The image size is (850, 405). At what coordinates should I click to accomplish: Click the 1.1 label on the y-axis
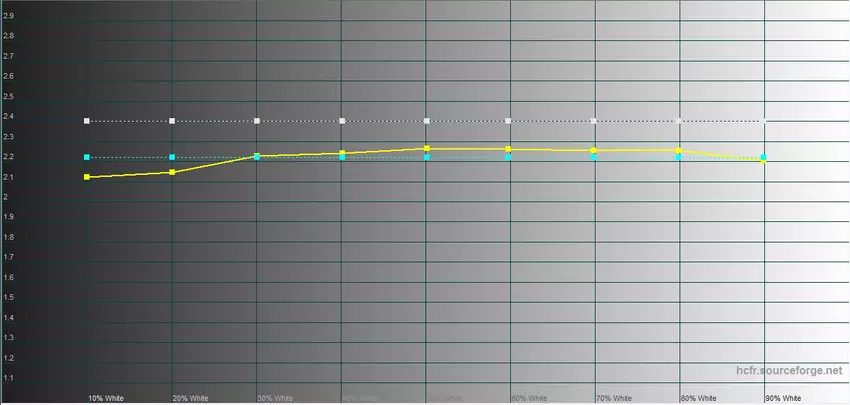9,379
